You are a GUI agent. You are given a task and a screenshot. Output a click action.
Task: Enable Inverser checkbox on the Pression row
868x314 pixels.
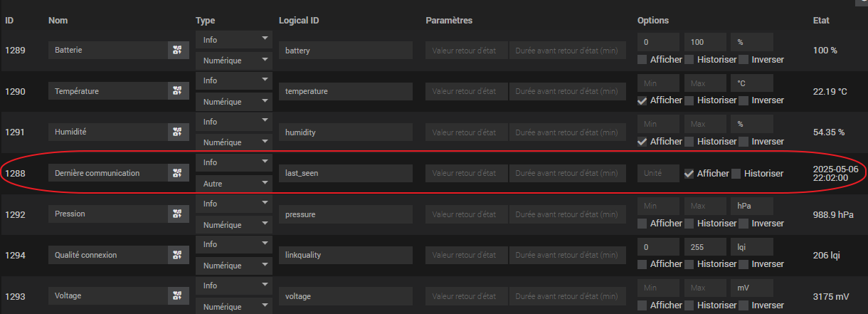tap(743, 223)
